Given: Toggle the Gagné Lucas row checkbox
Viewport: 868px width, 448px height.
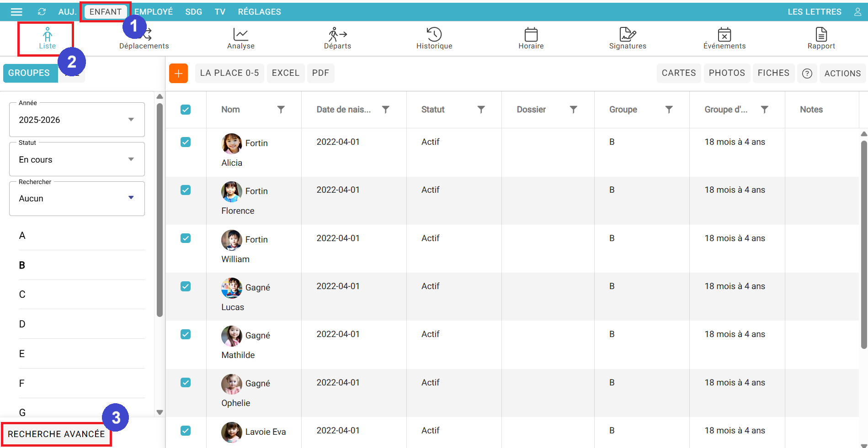Looking at the screenshot, I should [186, 286].
